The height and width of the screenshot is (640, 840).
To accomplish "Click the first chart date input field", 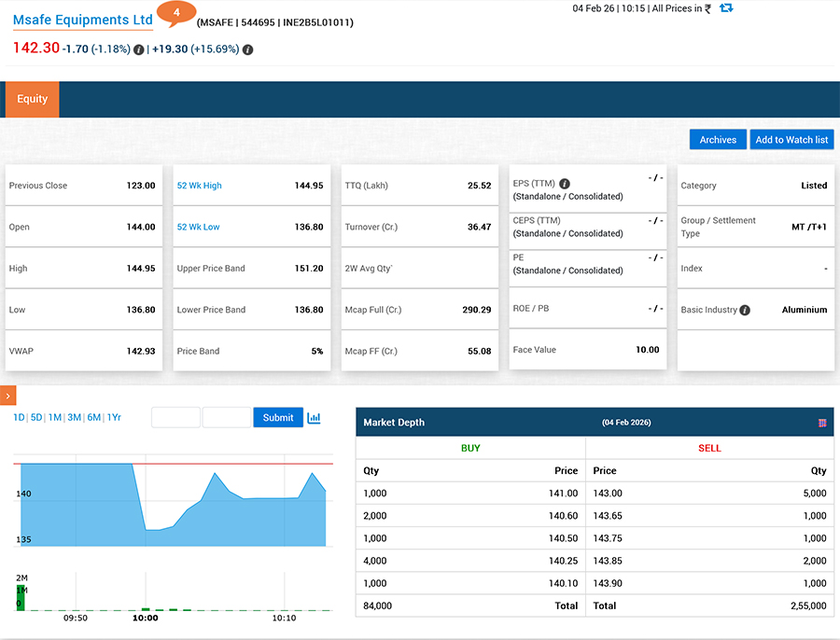I will (175, 418).
